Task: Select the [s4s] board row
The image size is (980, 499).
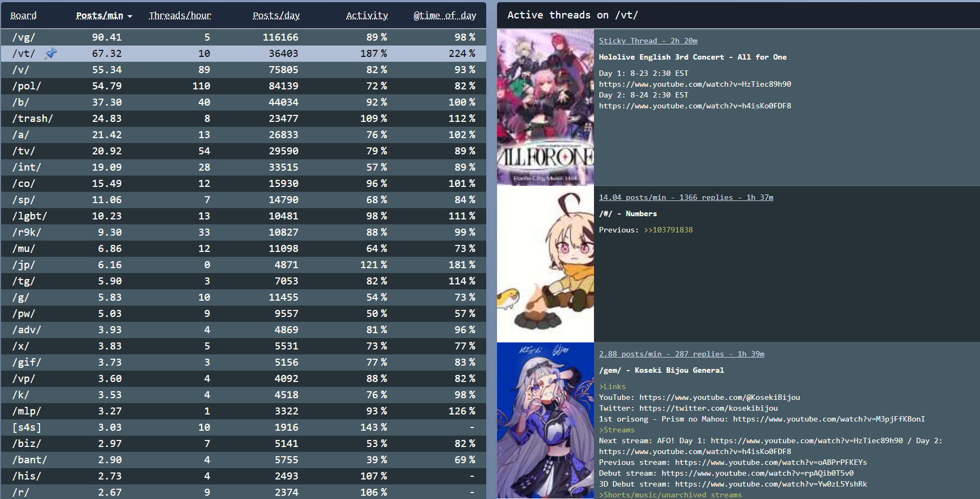Action: (x=243, y=427)
